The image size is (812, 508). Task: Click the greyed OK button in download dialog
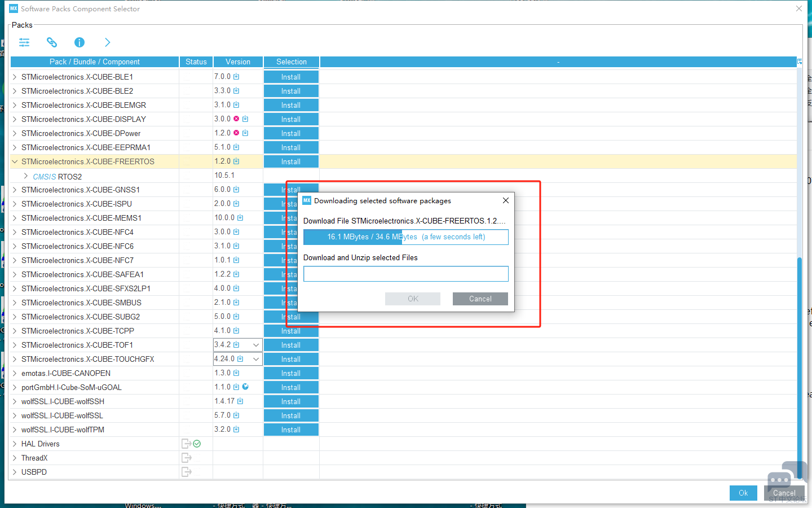click(x=413, y=299)
